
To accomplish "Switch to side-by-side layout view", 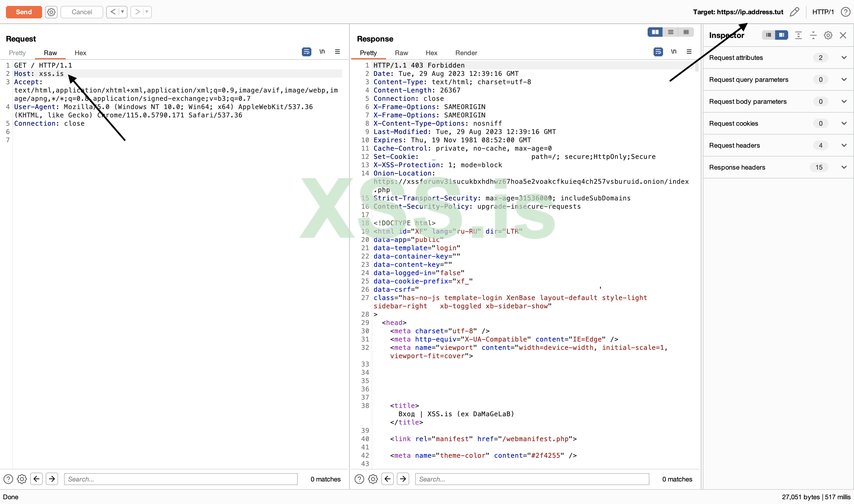I will 655,32.
